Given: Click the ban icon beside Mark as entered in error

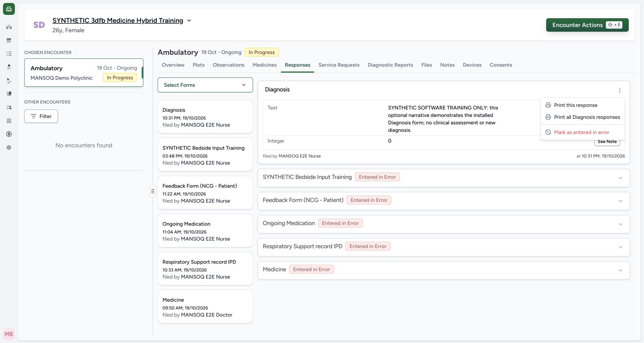Looking at the screenshot, I should point(548,132).
